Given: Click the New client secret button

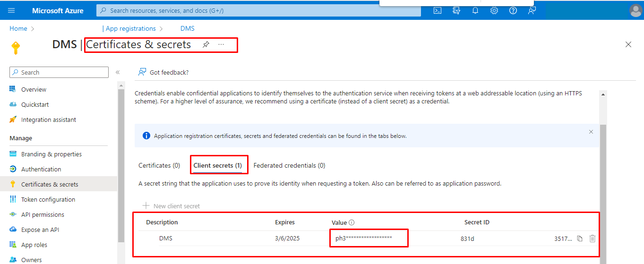Looking at the screenshot, I should 171,206.
